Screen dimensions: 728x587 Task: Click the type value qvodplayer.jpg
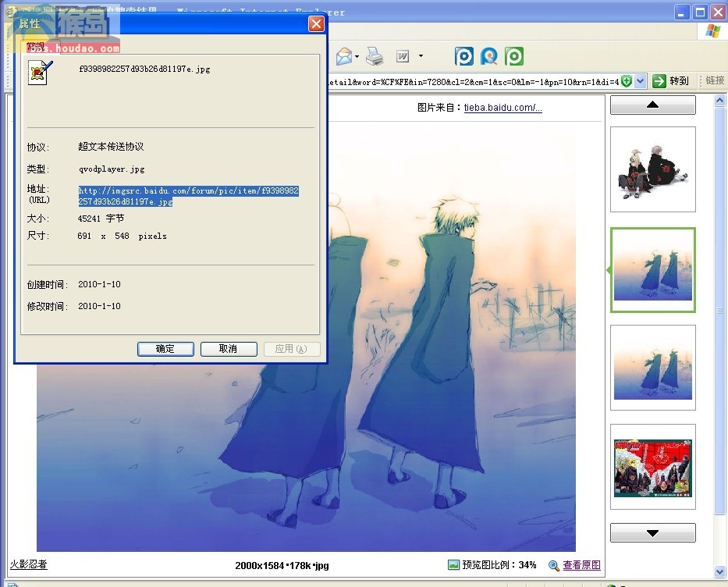112,169
